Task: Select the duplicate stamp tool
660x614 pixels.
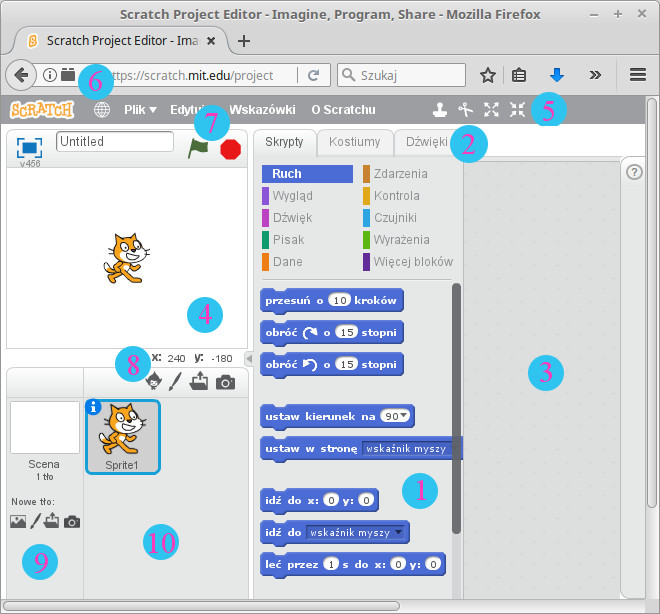Action: pos(440,110)
